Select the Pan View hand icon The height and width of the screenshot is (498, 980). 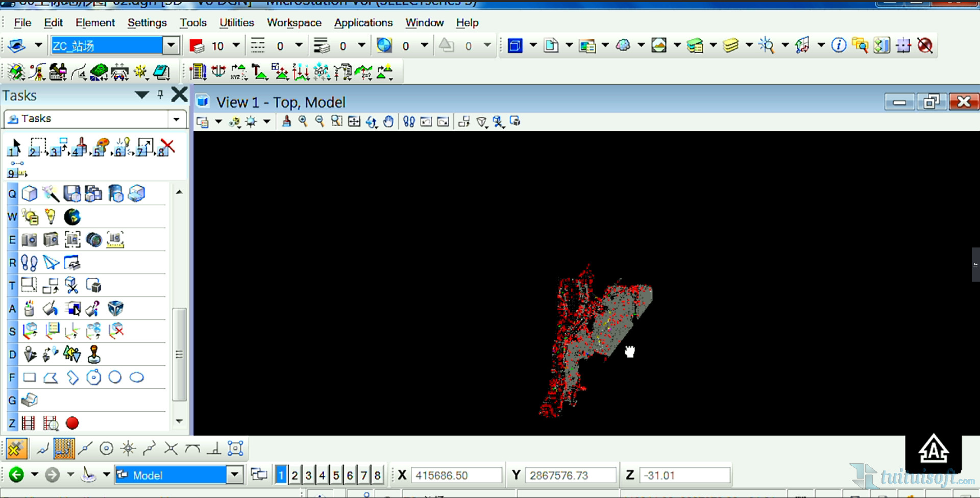click(388, 121)
